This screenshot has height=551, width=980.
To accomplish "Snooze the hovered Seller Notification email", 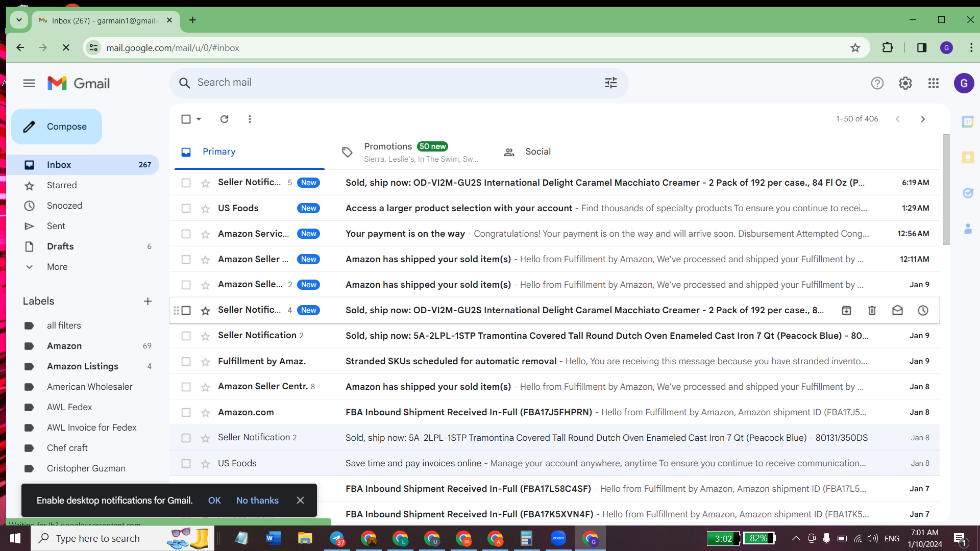I will (923, 310).
